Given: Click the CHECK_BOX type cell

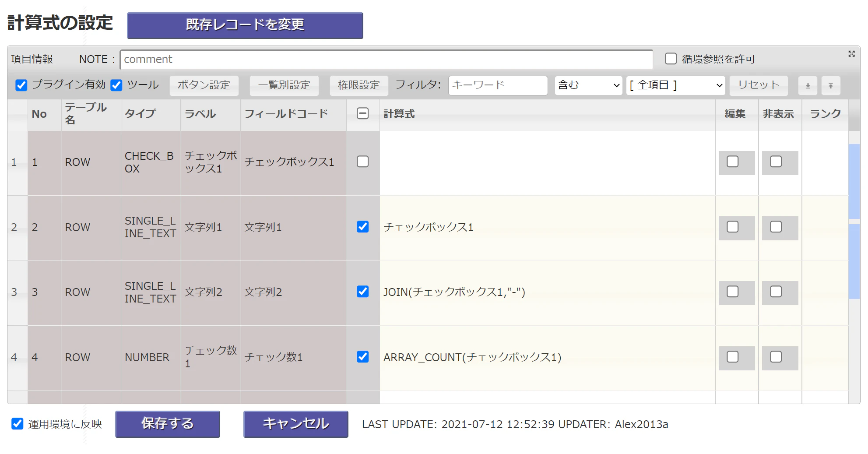Looking at the screenshot, I should tap(151, 162).
